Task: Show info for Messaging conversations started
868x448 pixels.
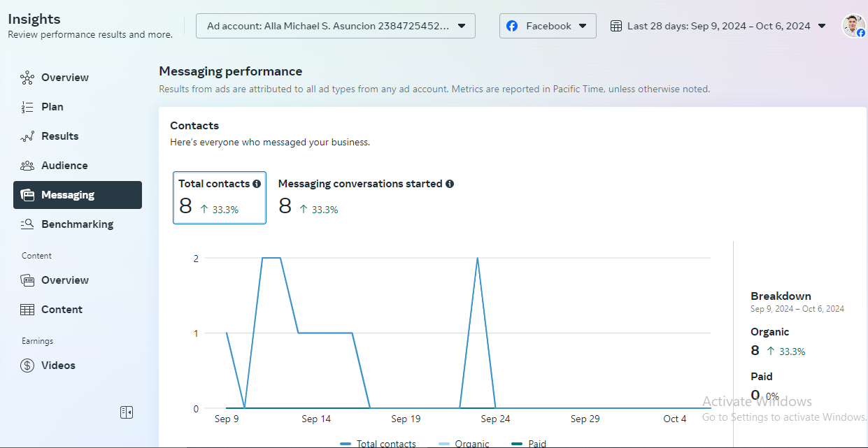Action: click(450, 184)
